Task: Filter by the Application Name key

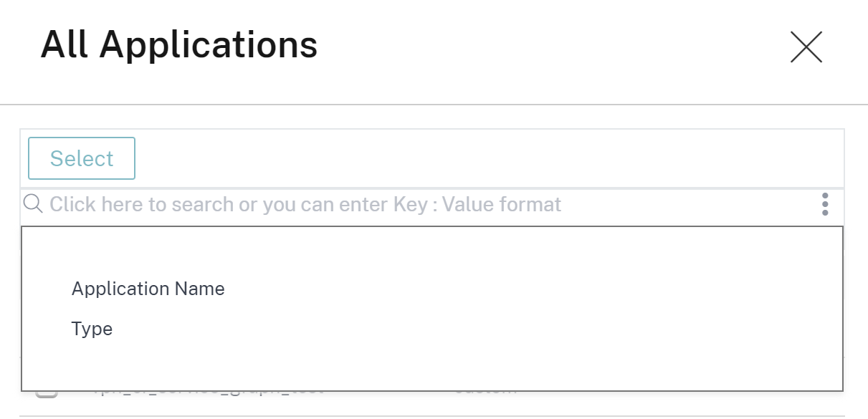Action: [x=148, y=289]
